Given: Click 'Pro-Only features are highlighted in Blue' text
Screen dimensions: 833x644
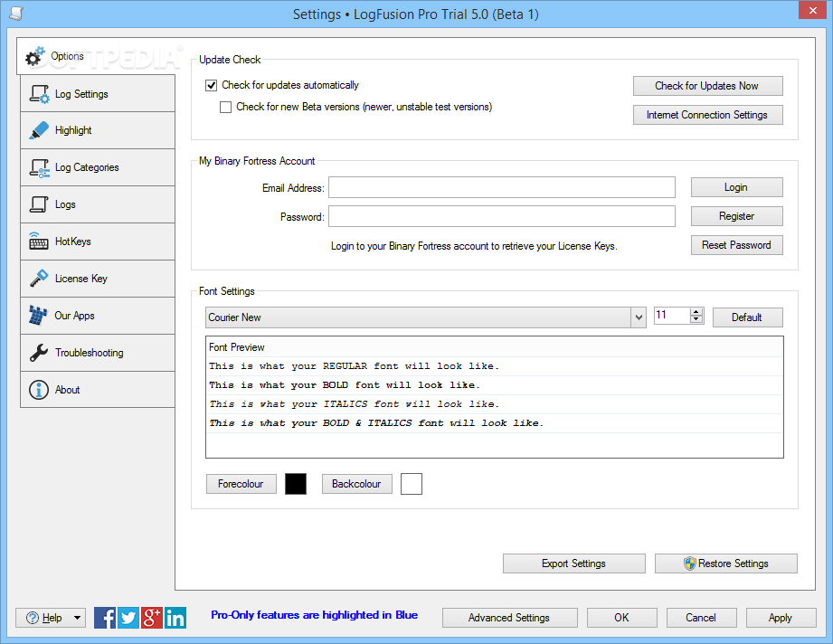Looking at the screenshot, I should point(315,615).
